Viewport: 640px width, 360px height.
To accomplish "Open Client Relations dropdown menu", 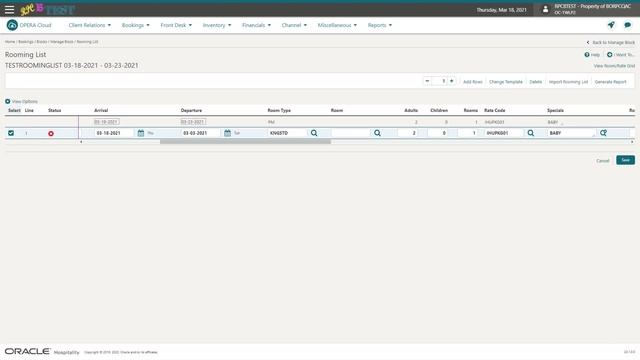I will [x=90, y=25].
